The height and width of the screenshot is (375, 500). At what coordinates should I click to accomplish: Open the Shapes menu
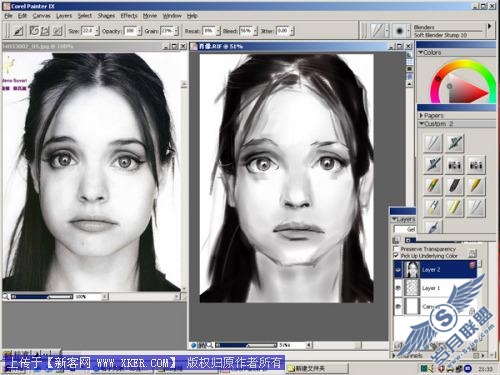(x=106, y=16)
